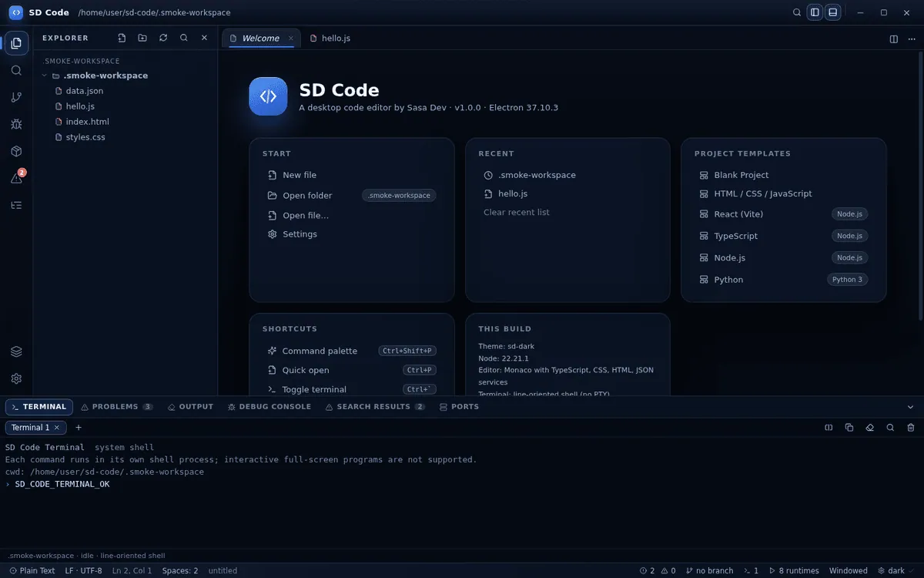Toggle bottom panel visibility from title bar

tap(832, 12)
